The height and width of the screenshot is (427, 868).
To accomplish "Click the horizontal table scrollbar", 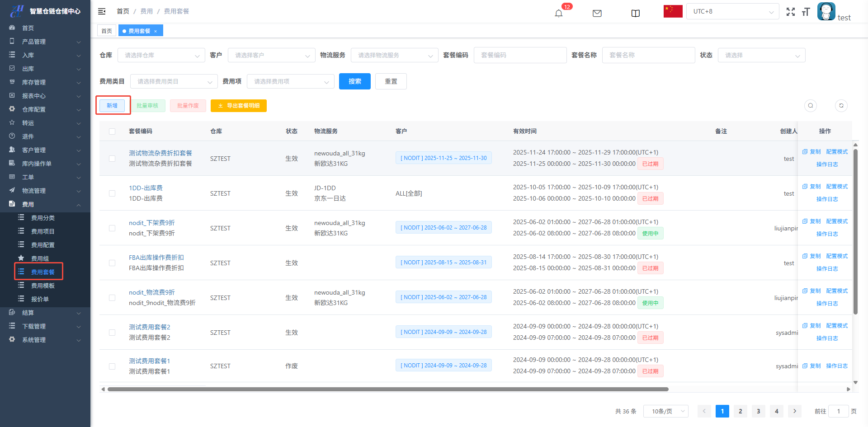I will click(x=387, y=389).
